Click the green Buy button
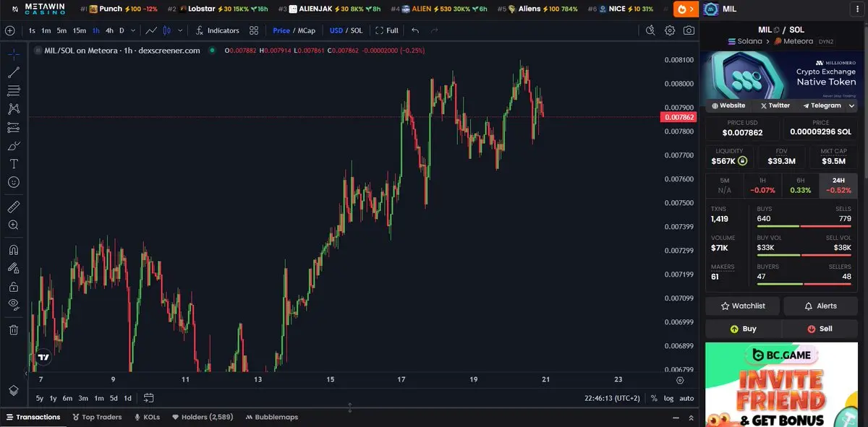 [743, 329]
